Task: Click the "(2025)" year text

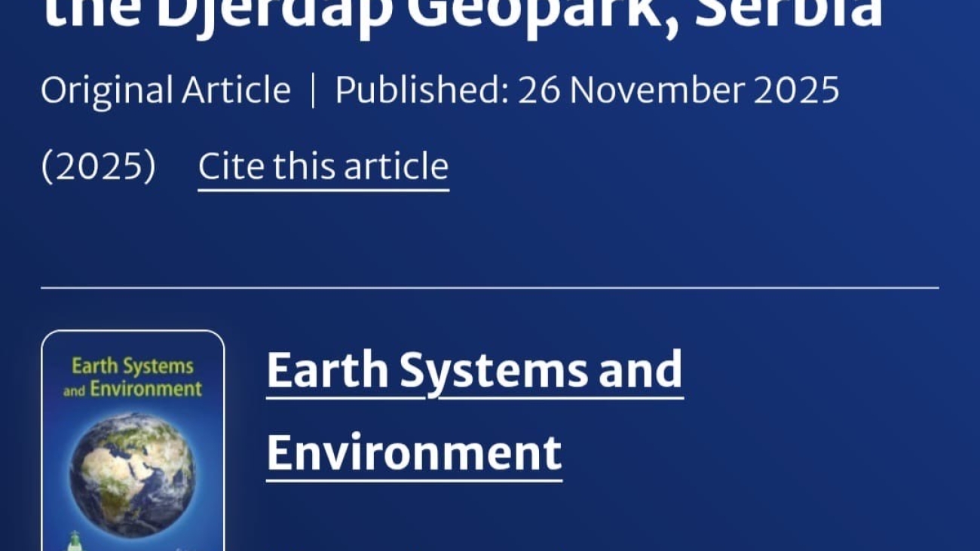Action: 98,167
